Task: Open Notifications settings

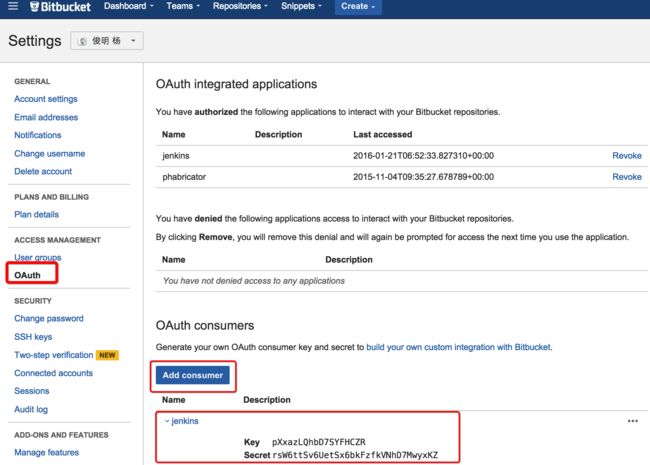Action: click(x=38, y=135)
